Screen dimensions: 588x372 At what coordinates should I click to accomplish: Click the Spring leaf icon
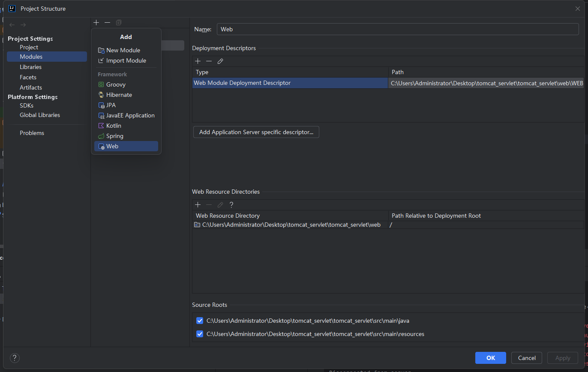coord(101,136)
